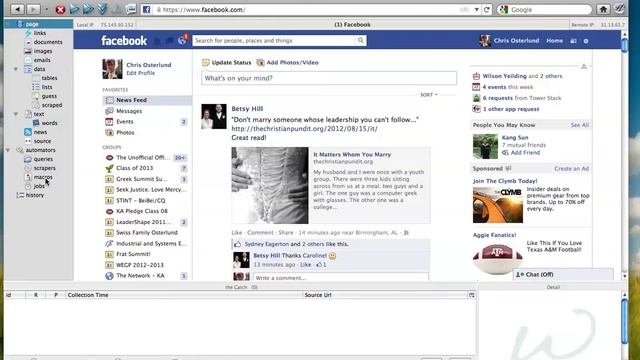Select the emails item in sidebar
Screen dimensions: 640x360
click(x=42, y=60)
